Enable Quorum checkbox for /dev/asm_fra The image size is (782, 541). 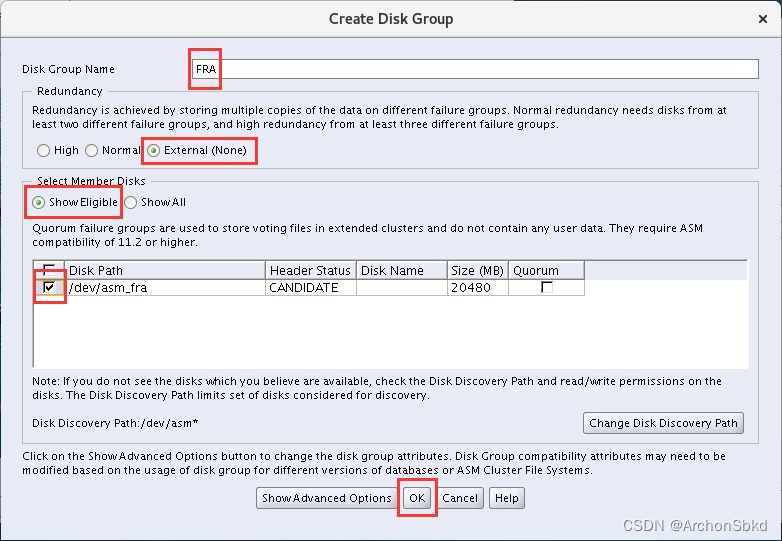pyautogui.click(x=547, y=287)
